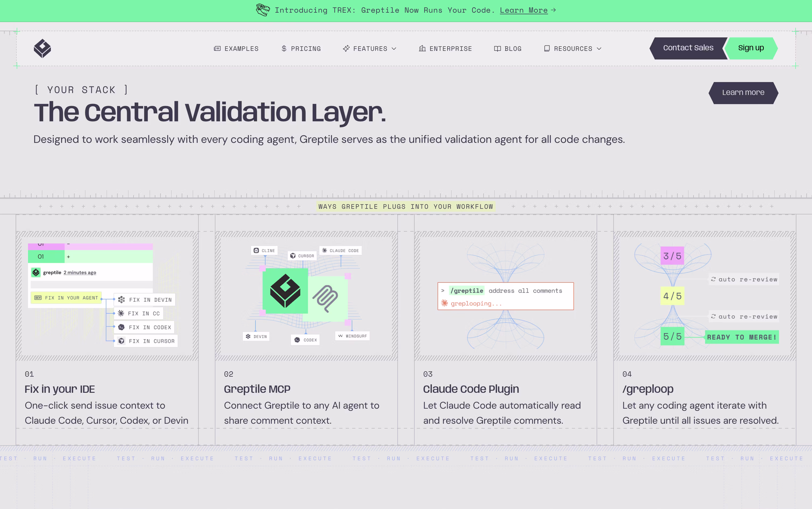Click the /greptile command prompt box
Viewport: 812px width, 509px height.
pos(506,296)
